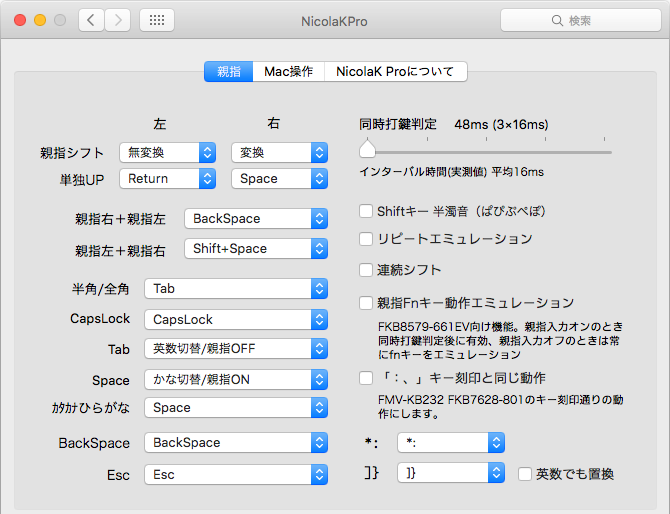Open right 単独UP dropdown showing Space
This screenshot has height=514, width=670.
click(279, 179)
